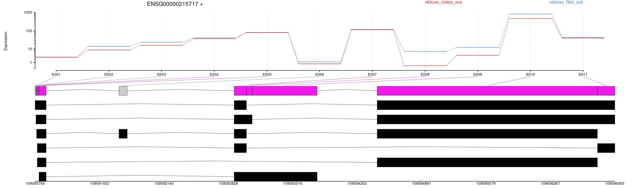Select exon label E006
Image resolution: width=644 pixels, height=188 pixels.
click(x=320, y=74)
